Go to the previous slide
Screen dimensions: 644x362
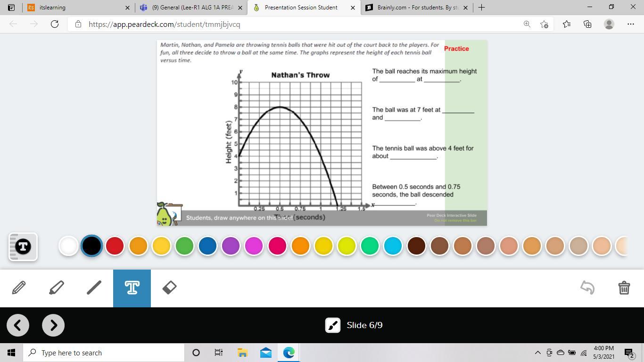[18, 325]
